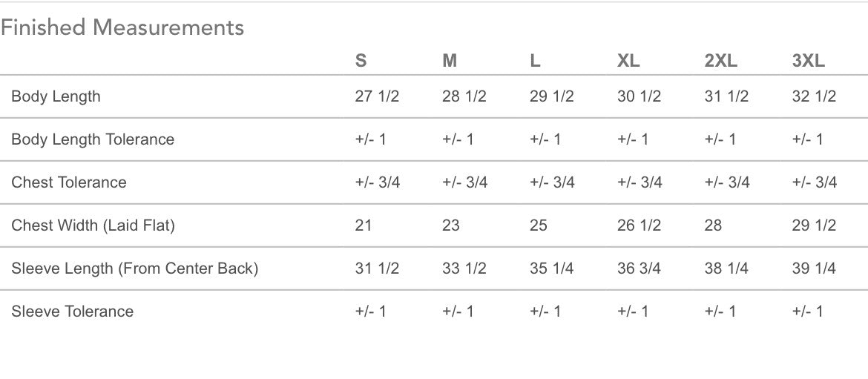Click the 27 1/2 body length value
Screen dimensions: 868x379
coord(377,96)
